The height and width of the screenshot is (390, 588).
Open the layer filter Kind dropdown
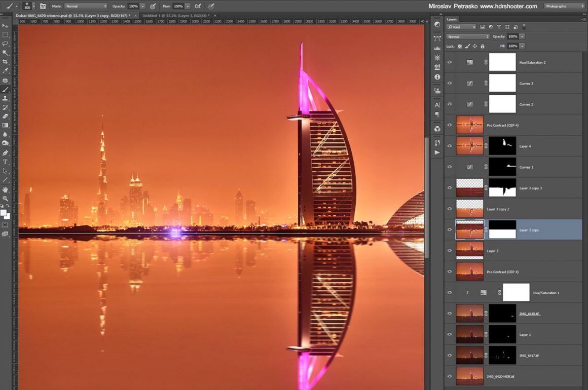pos(461,27)
